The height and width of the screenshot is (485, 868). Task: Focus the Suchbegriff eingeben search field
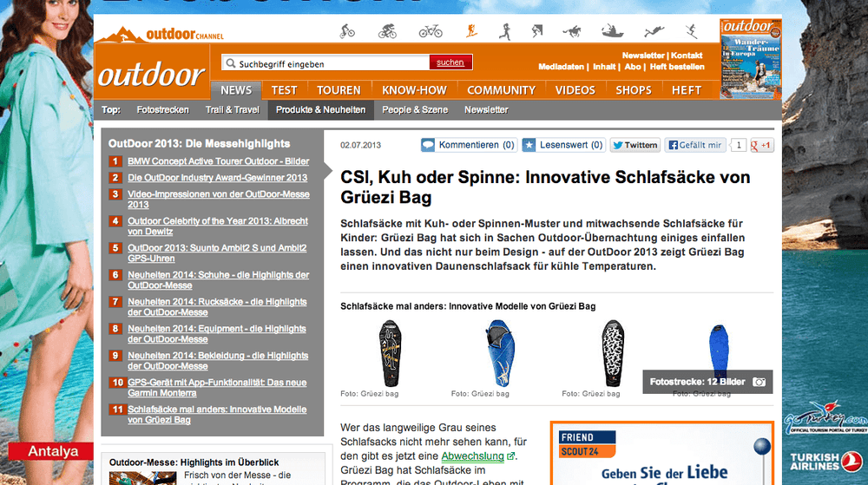(x=325, y=63)
